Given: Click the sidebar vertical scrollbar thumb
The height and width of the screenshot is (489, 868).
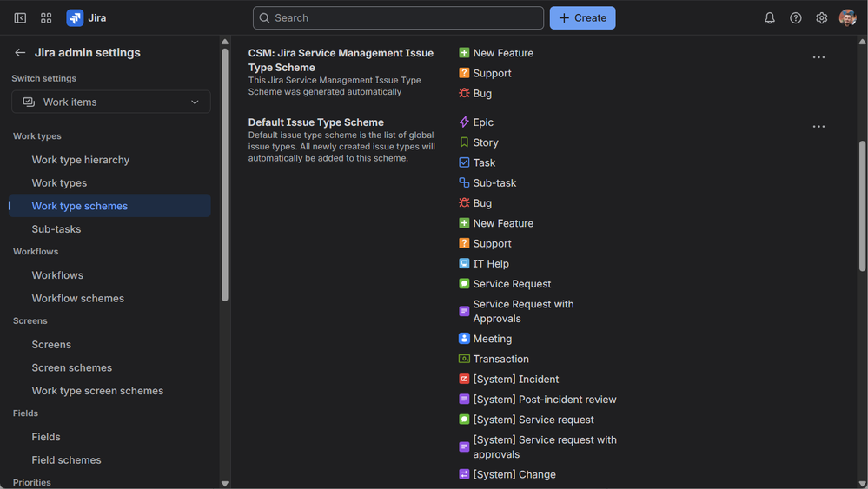Looking at the screenshot, I should (x=225, y=175).
